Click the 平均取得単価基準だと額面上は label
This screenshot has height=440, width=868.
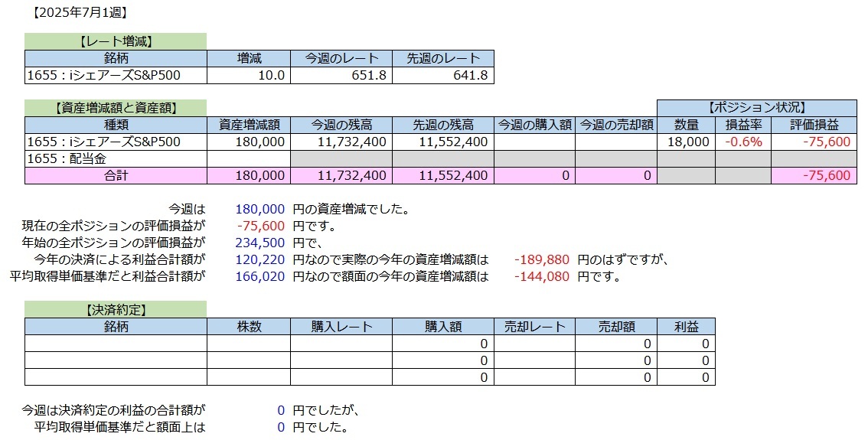(119, 427)
